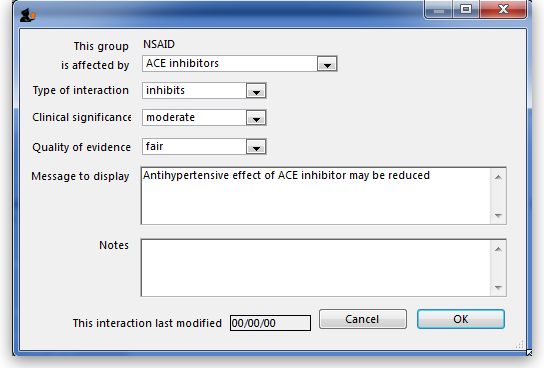Expand the Quality of evidence dropdown

pyautogui.click(x=256, y=147)
